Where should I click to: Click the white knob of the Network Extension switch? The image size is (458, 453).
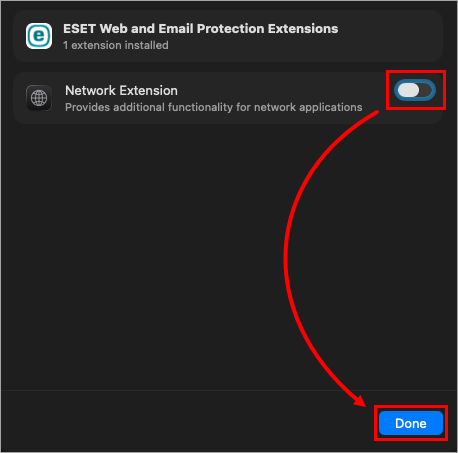click(x=408, y=90)
